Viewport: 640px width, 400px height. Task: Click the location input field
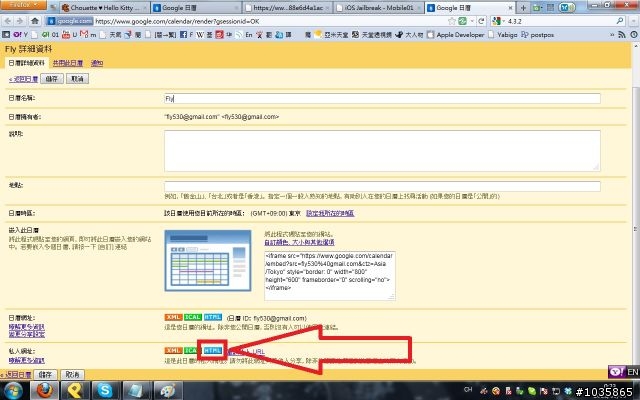(382, 187)
